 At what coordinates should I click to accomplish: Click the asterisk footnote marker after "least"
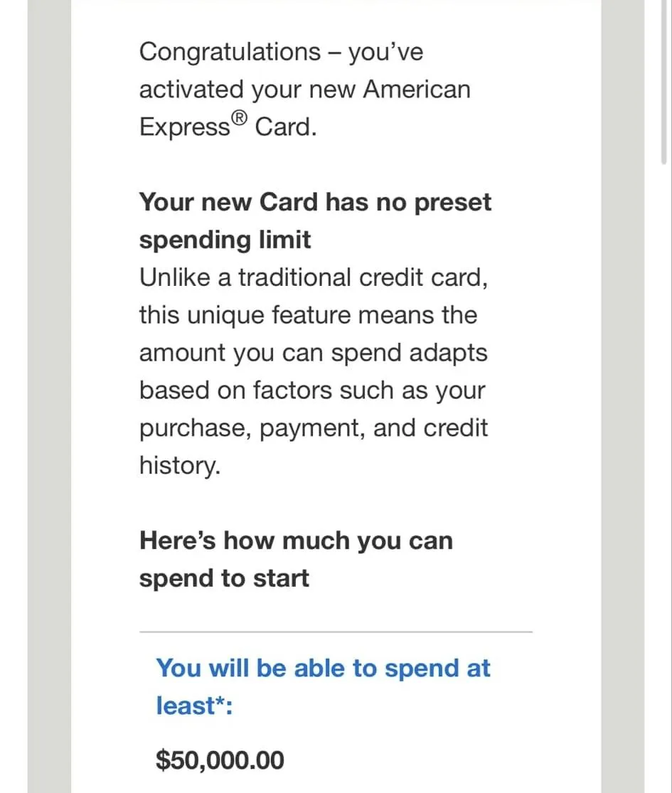220,700
